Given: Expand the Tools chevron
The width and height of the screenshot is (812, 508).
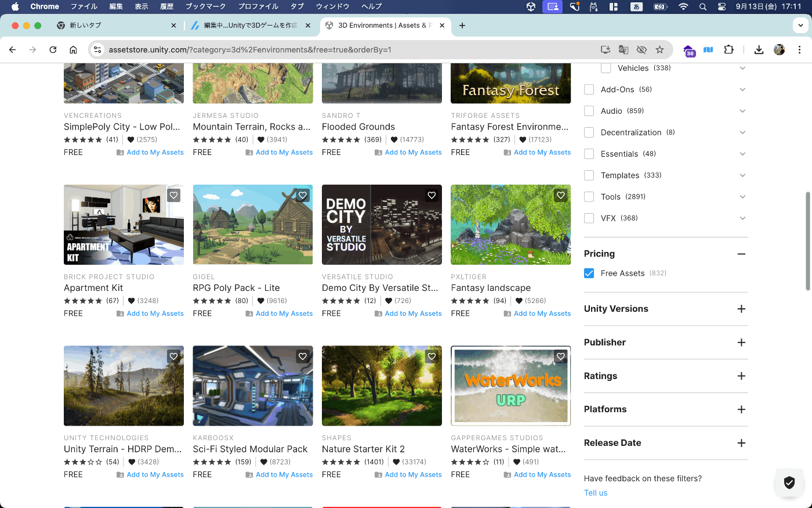Looking at the screenshot, I should [742, 197].
